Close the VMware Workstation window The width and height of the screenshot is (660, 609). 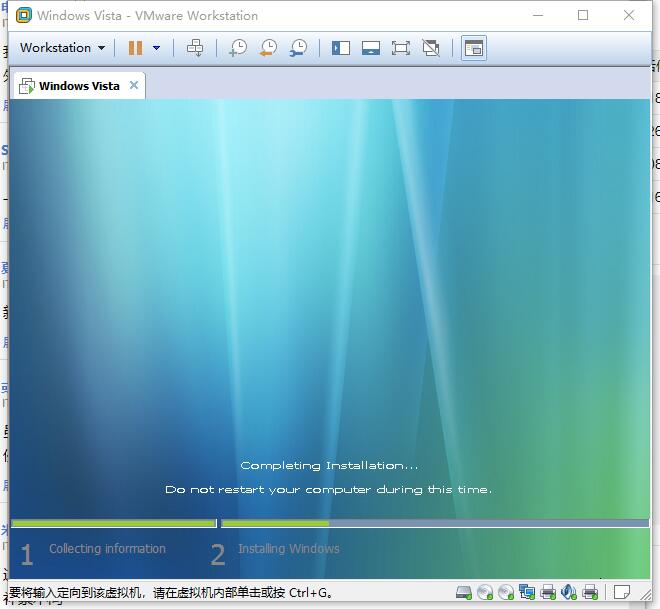[x=629, y=15]
